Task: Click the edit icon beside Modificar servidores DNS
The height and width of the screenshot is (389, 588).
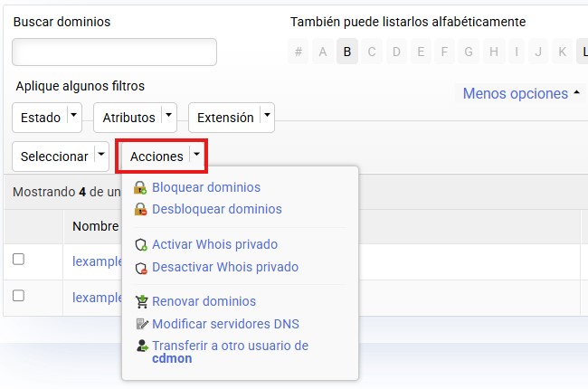Action: (x=140, y=324)
